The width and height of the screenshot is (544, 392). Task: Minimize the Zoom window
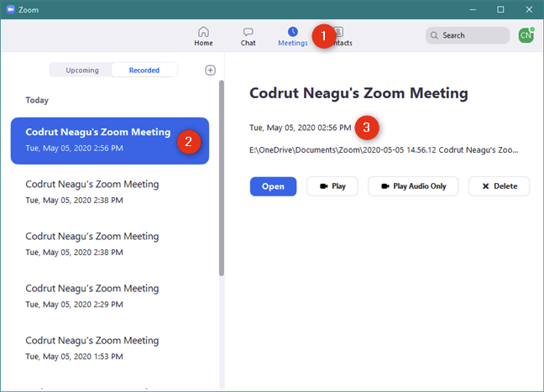pos(473,9)
